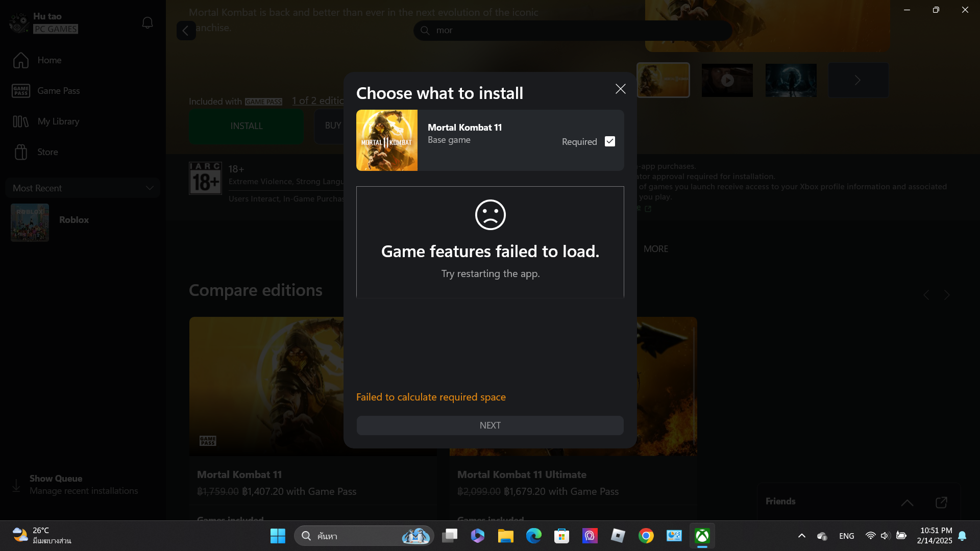This screenshot has width=980, height=551.
Task: Click the Game Pass badge icon in sidebar
Action: point(21,91)
